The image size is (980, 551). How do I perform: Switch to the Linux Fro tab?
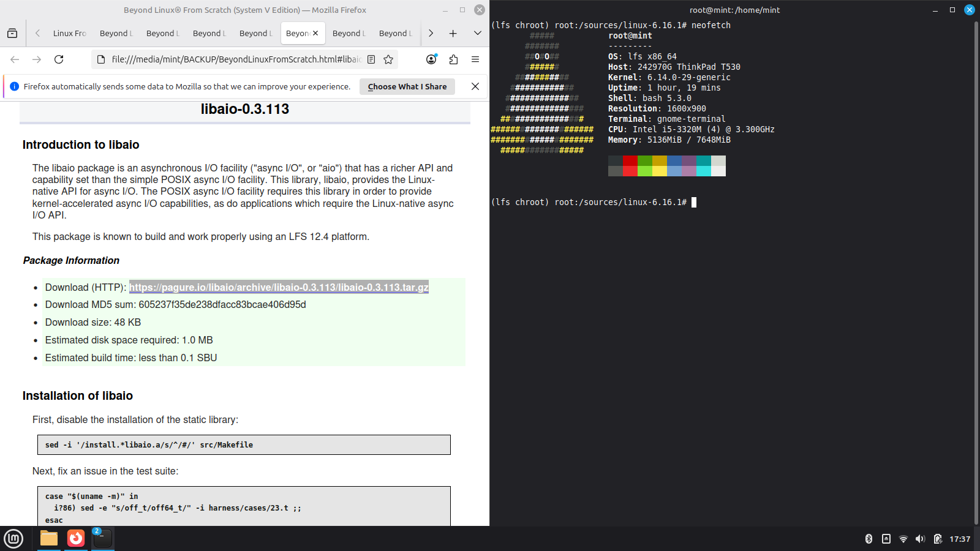pyautogui.click(x=70, y=33)
